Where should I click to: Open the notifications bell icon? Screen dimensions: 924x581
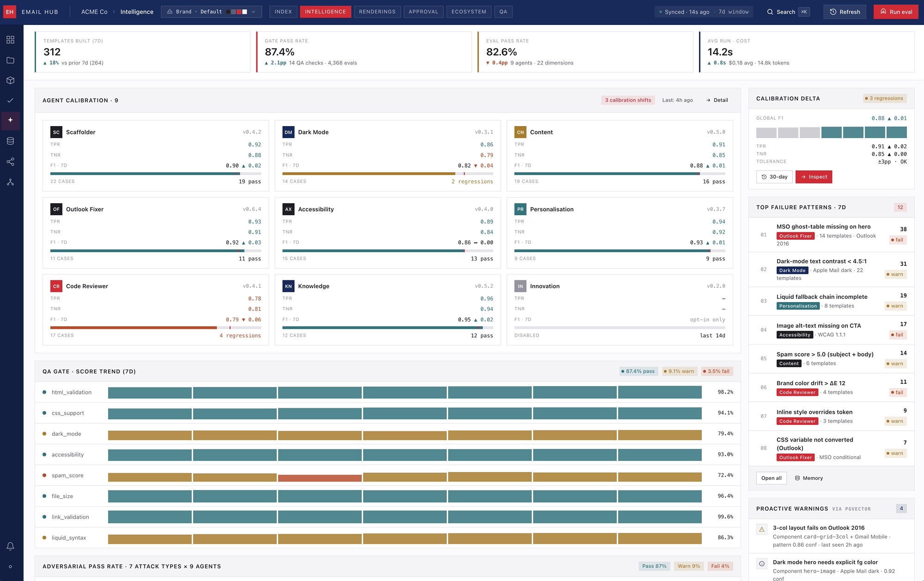(x=10, y=546)
